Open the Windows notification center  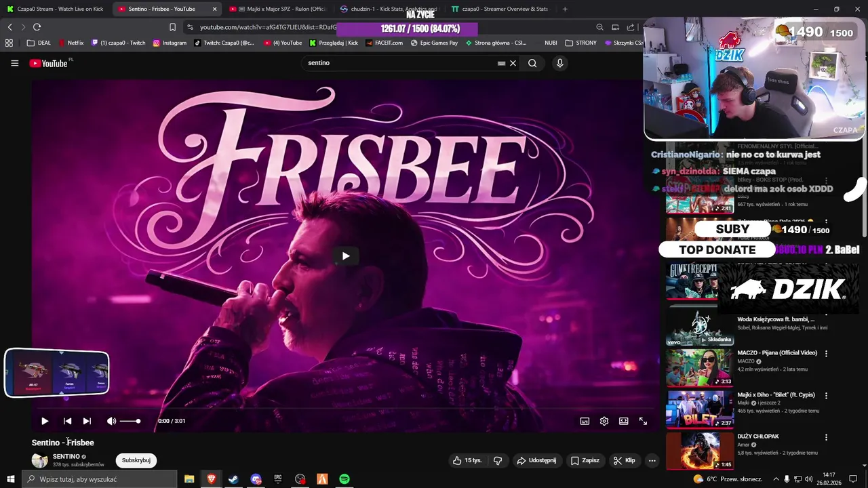click(x=853, y=479)
